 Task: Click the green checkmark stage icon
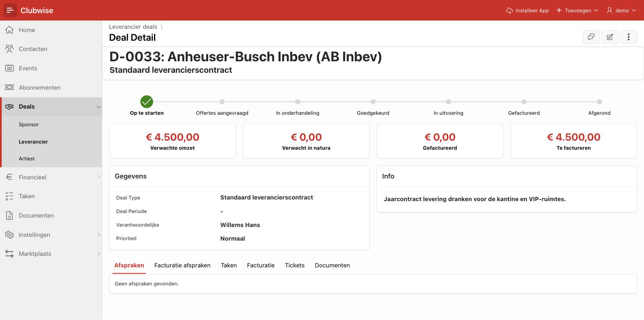[147, 102]
